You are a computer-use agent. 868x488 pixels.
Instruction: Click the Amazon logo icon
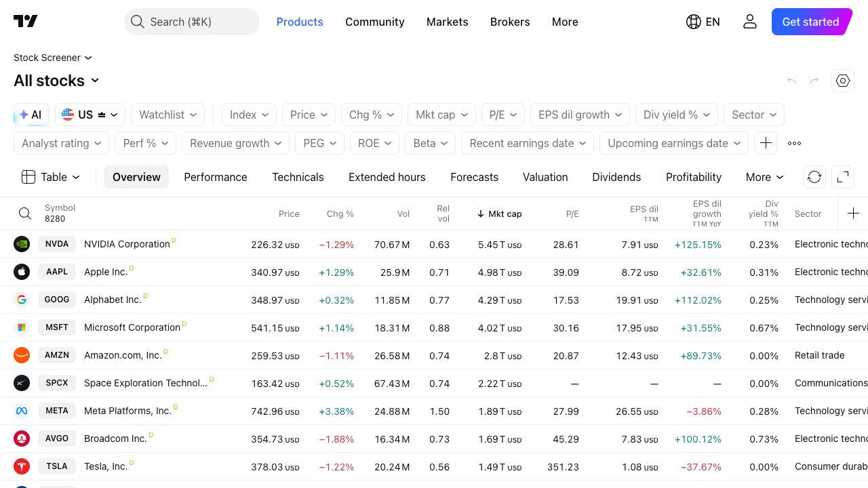pyautogui.click(x=22, y=355)
